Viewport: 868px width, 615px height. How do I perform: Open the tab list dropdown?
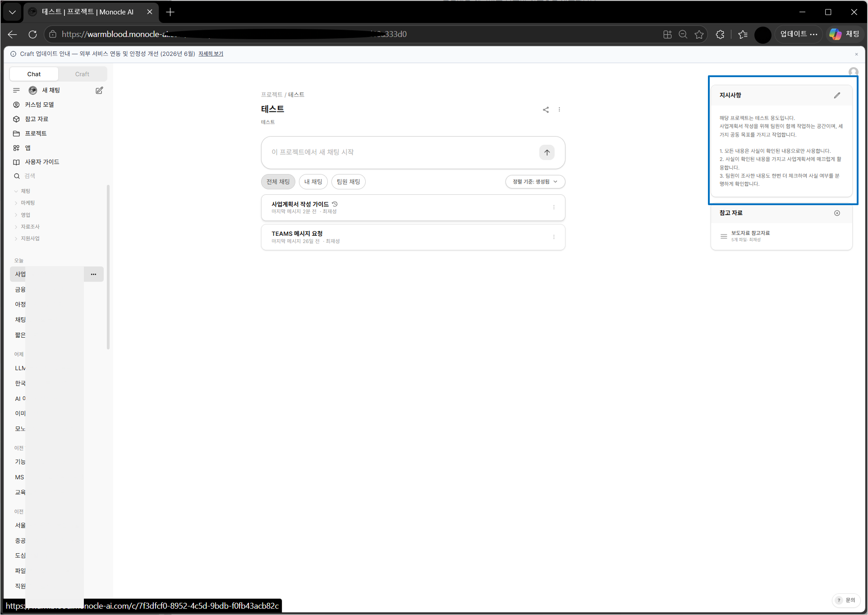coord(12,12)
